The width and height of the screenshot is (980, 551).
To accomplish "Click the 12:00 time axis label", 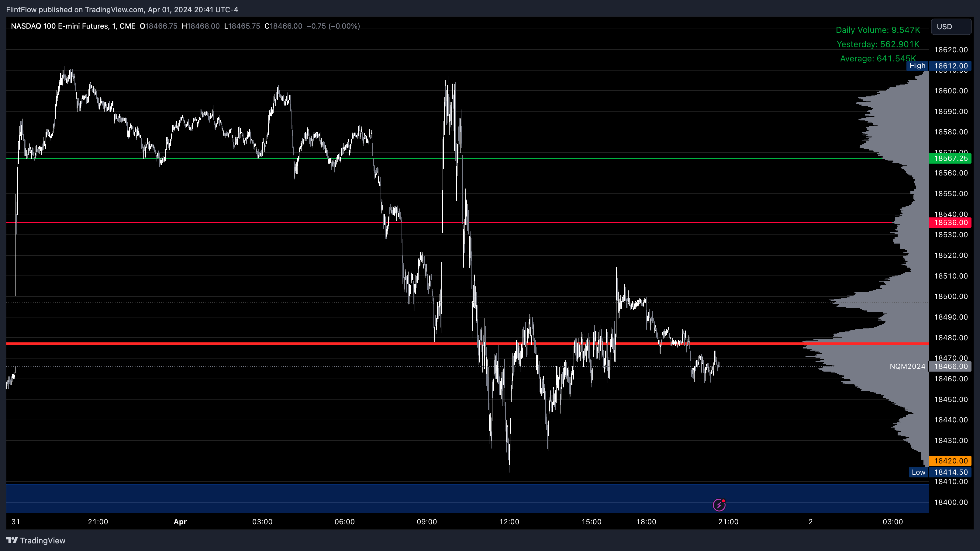I will tap(509, 522).
